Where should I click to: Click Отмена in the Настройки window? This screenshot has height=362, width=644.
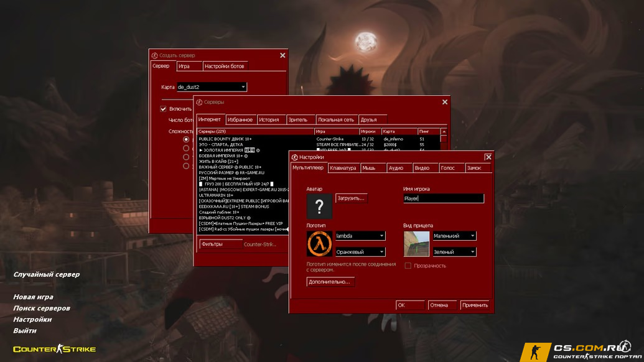442,305
